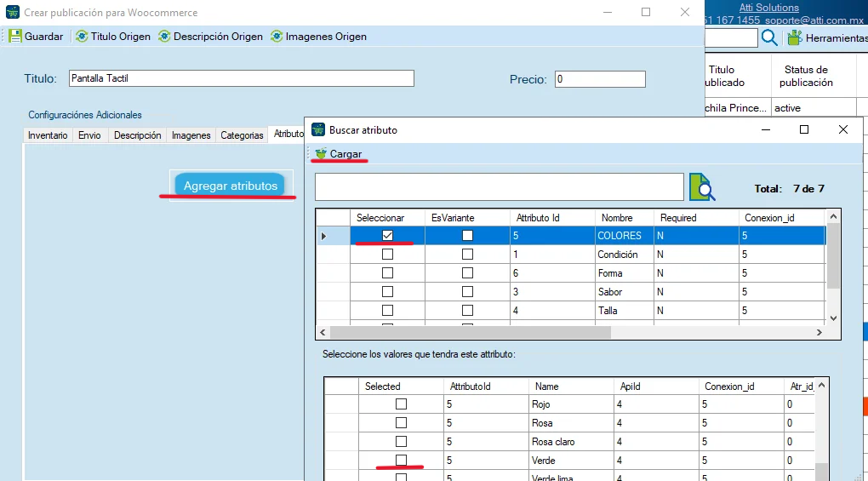Click the Guardar save icon
This screenshot has width=868, height=481.
(x=15, y=37)
